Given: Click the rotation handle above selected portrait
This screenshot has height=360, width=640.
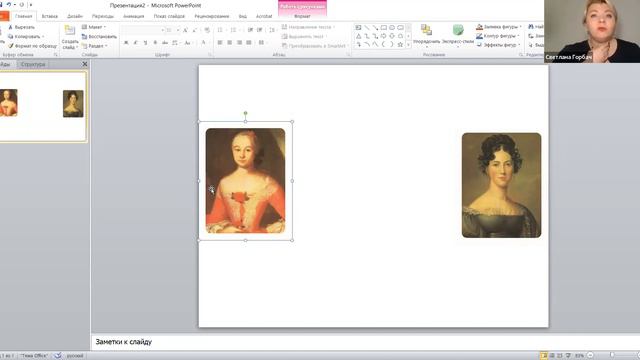Looking at the screenshot, I should pos(245,113).
